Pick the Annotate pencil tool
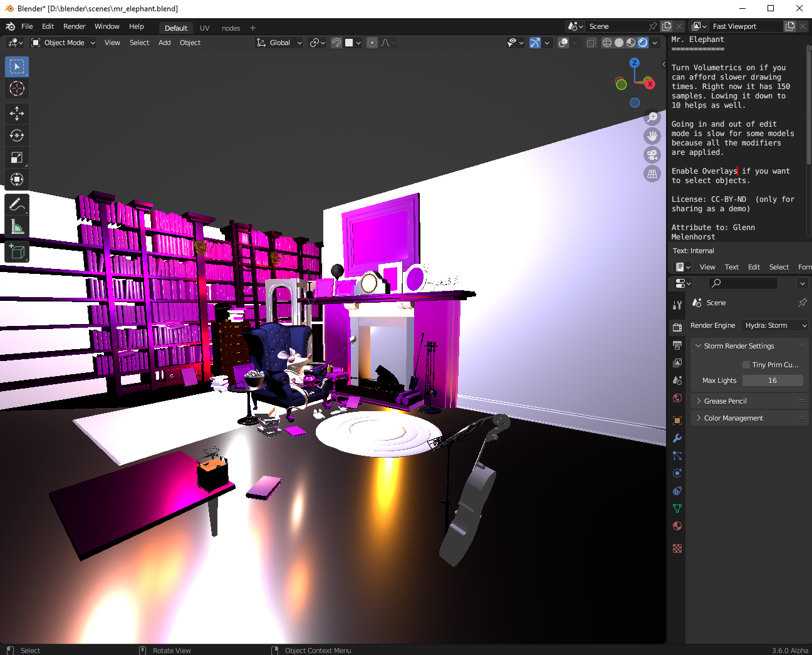 pos(17,205)
